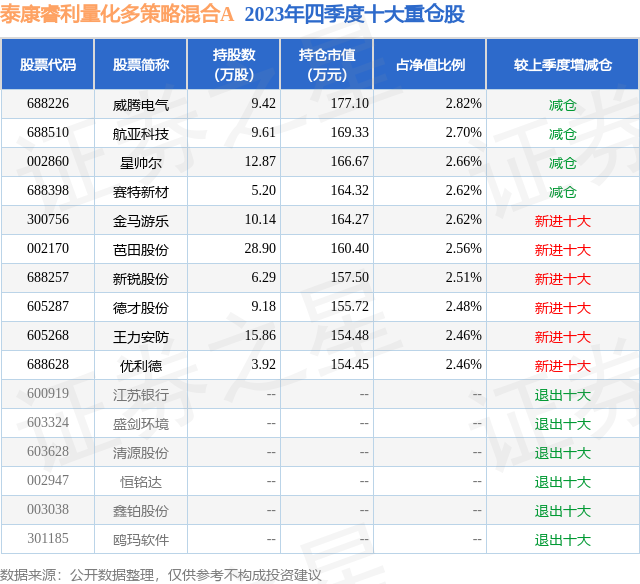The height and width of the screenshot is (584, 640).
Task: Select stock code 603324
Action: pos(48,422)
